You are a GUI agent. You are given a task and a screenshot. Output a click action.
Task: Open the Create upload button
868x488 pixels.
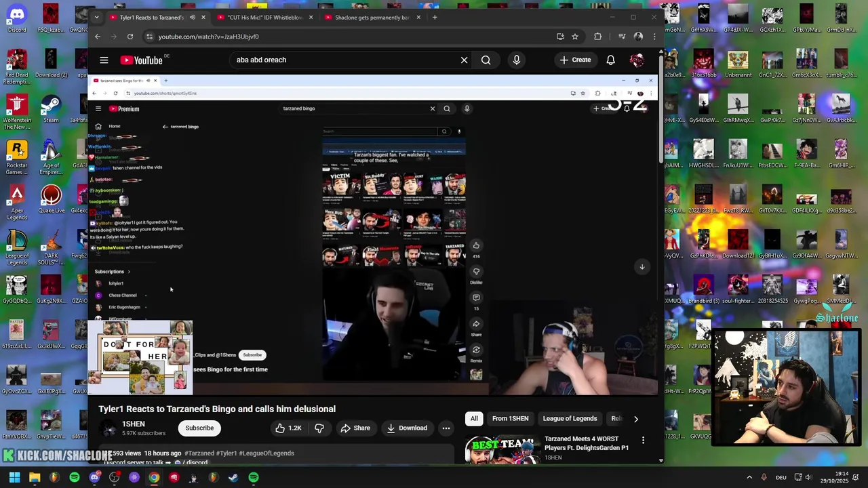coord(575,60)
